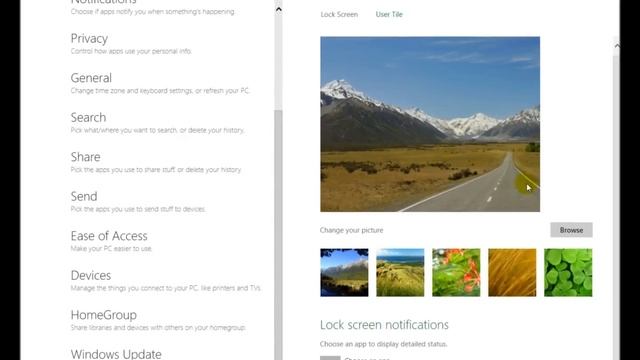The height and width of the screenshot is (360, 640).
Task: Select the mountain lake thumbnail picture
Action: (x=344, y=272)
